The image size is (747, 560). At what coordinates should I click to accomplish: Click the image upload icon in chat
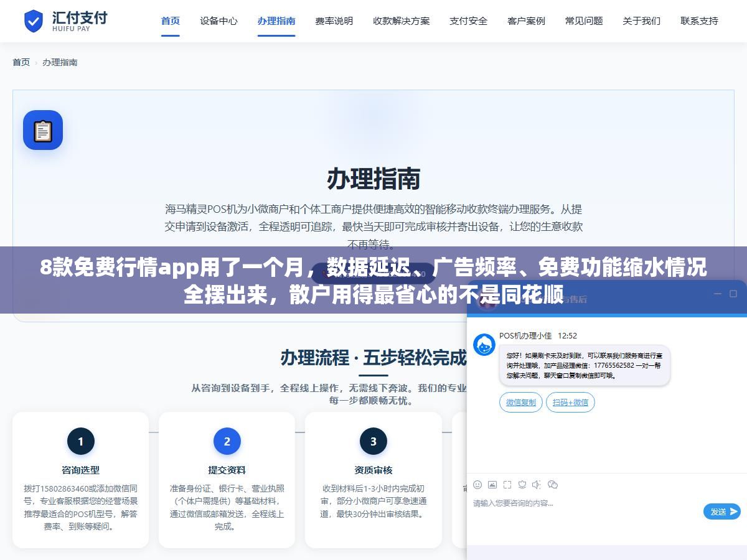[492, 485]
